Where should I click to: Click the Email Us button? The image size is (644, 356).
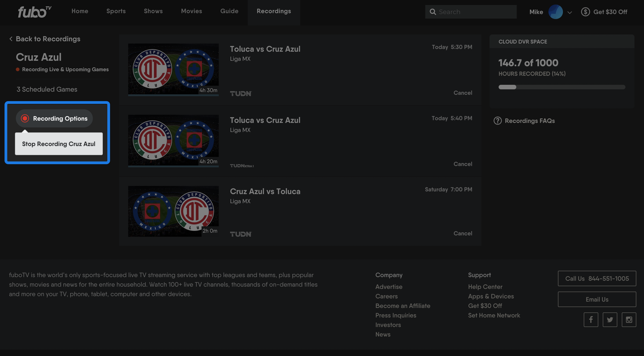597,299
